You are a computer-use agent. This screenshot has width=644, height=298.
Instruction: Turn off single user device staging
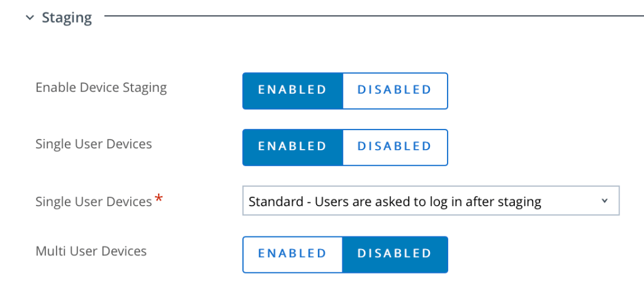click(x=395, y=146)
